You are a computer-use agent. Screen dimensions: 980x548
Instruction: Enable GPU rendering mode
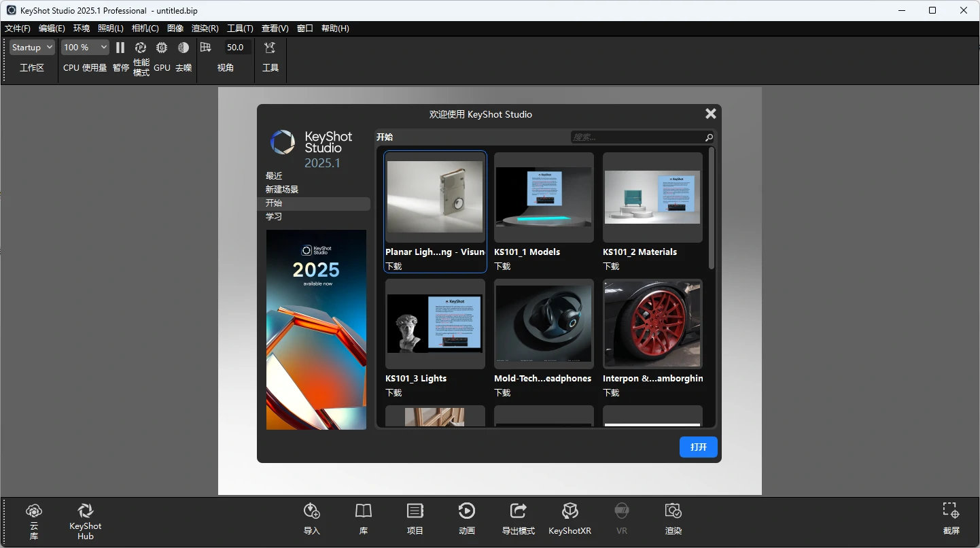(162, 48)
